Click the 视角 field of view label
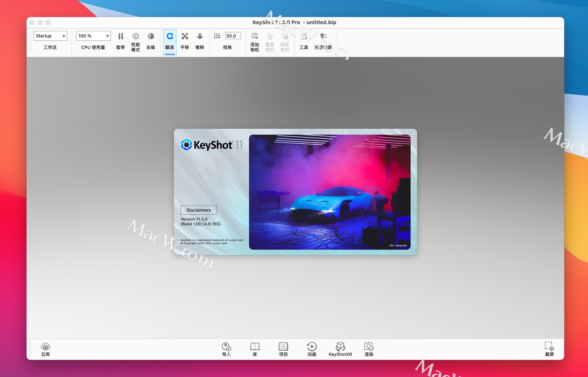 click(227, 47)
